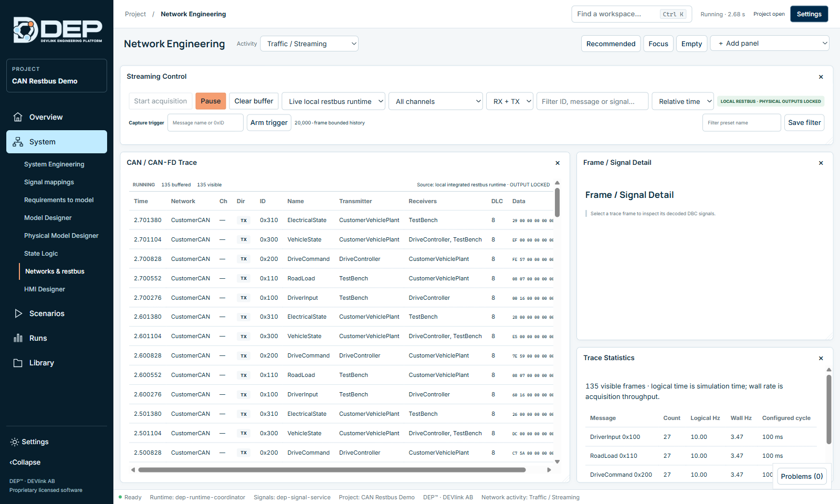The width and height of the screenshot is (840, 504).
Task: Click the Empty layout button
Action: tap(691, 44)
